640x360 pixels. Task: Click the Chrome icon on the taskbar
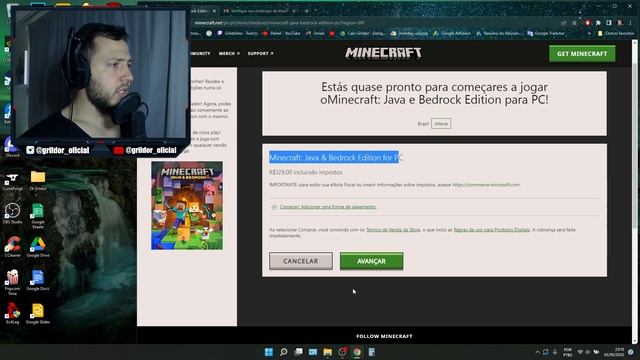pyautogui.click(x=357, y=352)
